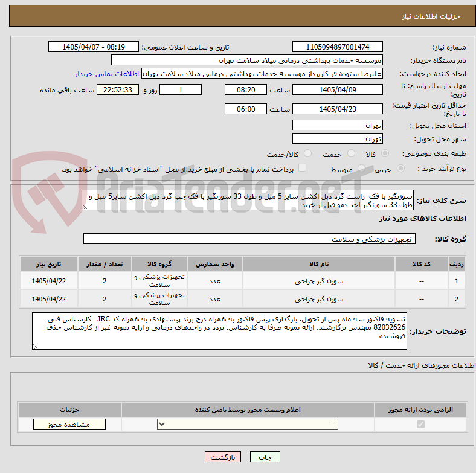Image resolution: width=476 pixels, height=473 pixels.
Task: Click the response deadline time 08:20
Action: click(x=246, y=90)
